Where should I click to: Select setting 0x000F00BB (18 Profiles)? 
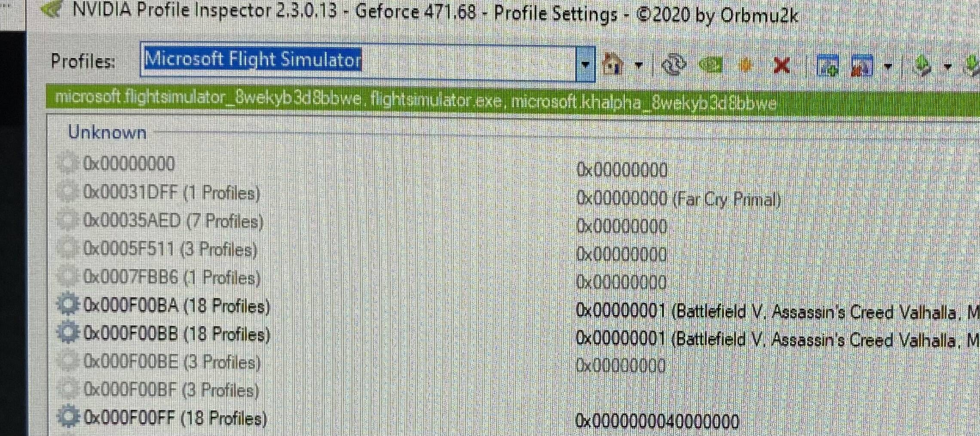[177, 334]
